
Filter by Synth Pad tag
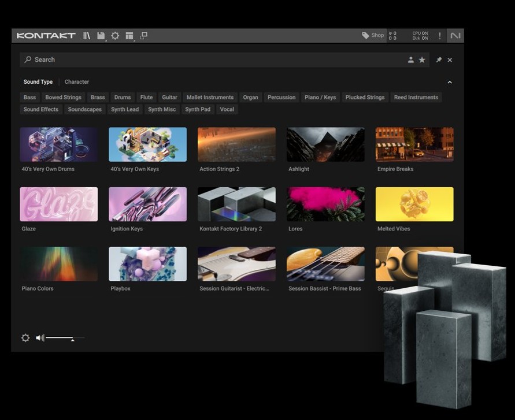click(198, 109)
